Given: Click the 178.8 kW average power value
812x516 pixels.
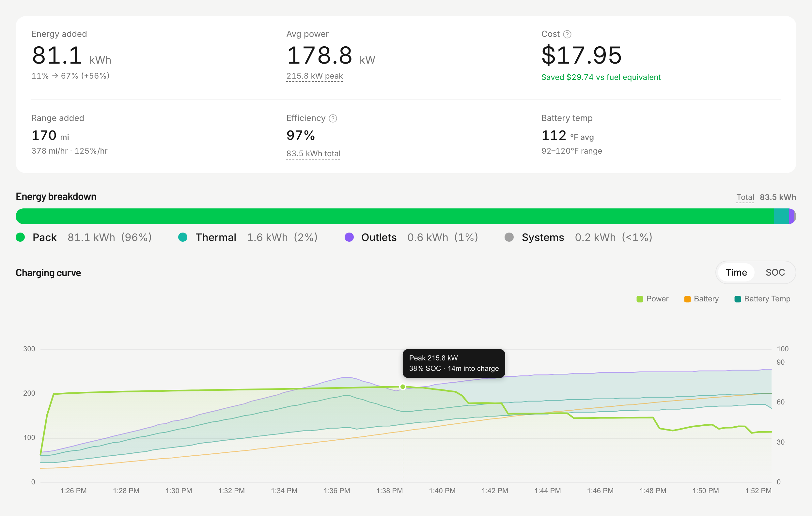Looking at the screenshot, I should [331, 55].
